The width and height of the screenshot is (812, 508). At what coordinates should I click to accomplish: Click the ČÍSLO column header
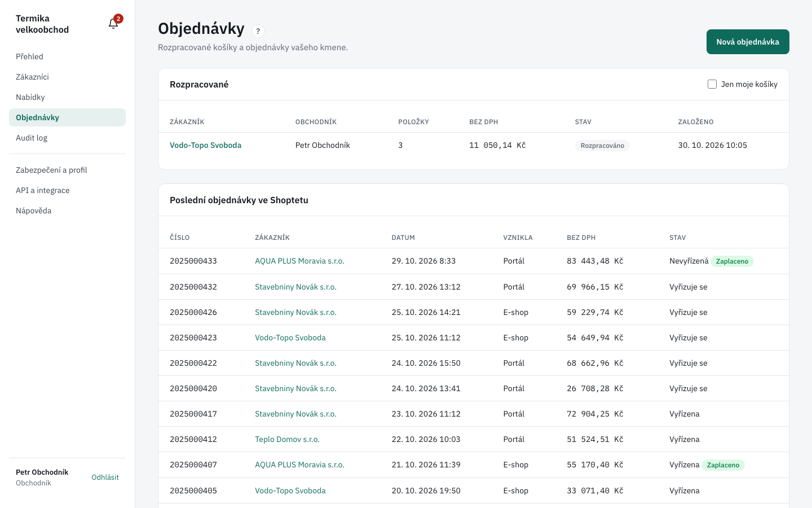[x=179, y=238]
